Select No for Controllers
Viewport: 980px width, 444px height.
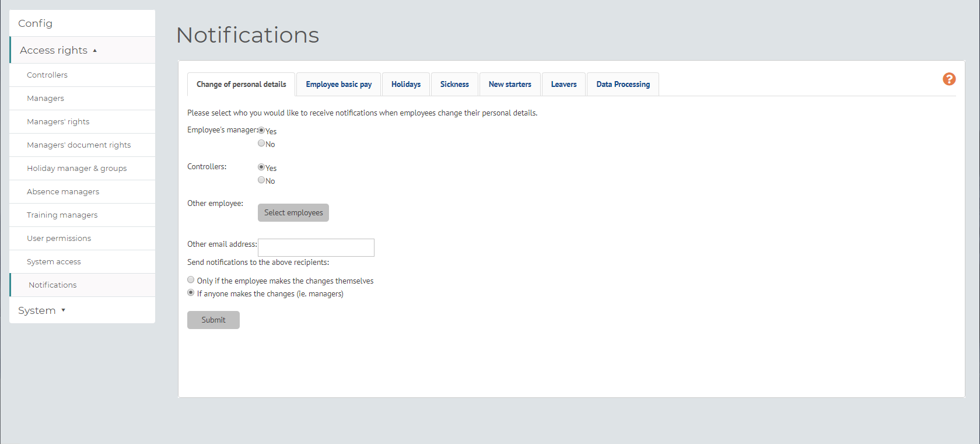(x=261, y=180)
